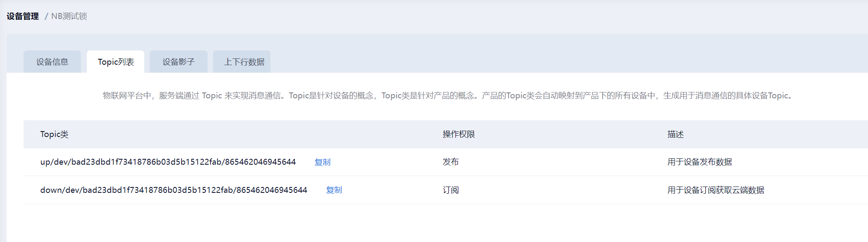Copy the up/dev topic with 复制
Viewport: 868px width, 242px height.
coord(322,162)
